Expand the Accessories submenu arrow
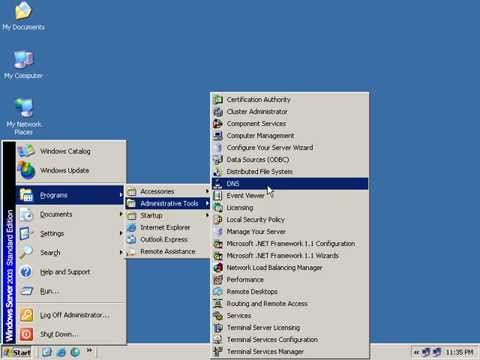 point(207,191)
